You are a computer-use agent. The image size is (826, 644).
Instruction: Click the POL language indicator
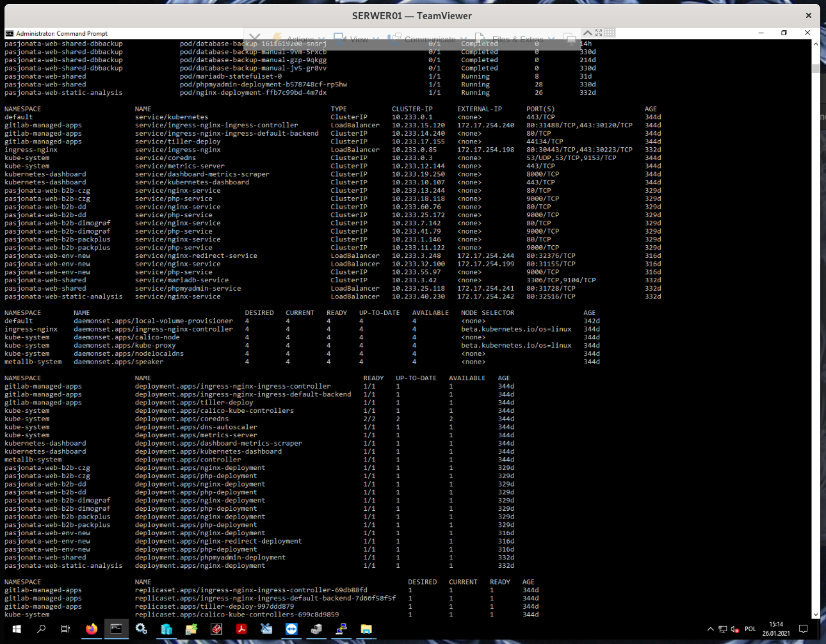coord(750,629)
